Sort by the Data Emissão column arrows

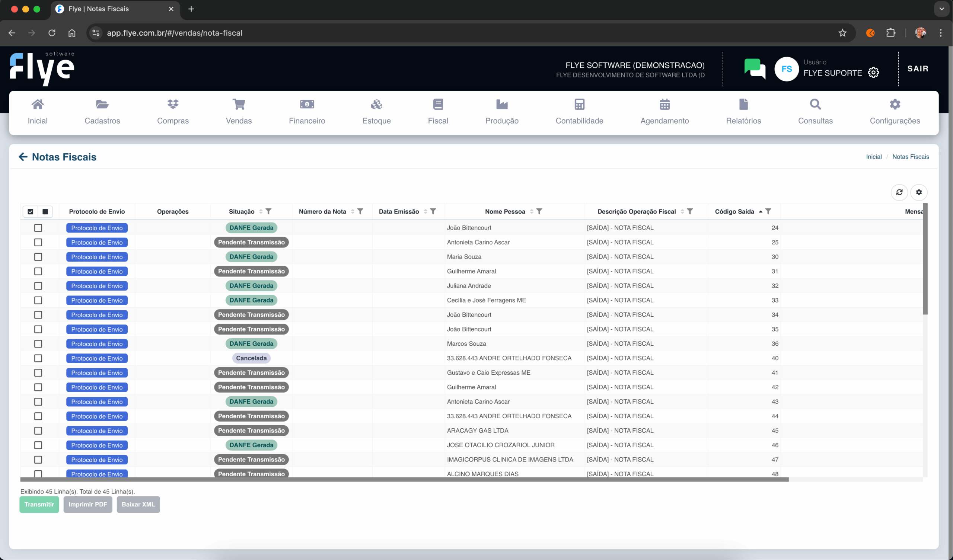click(425, 211)
